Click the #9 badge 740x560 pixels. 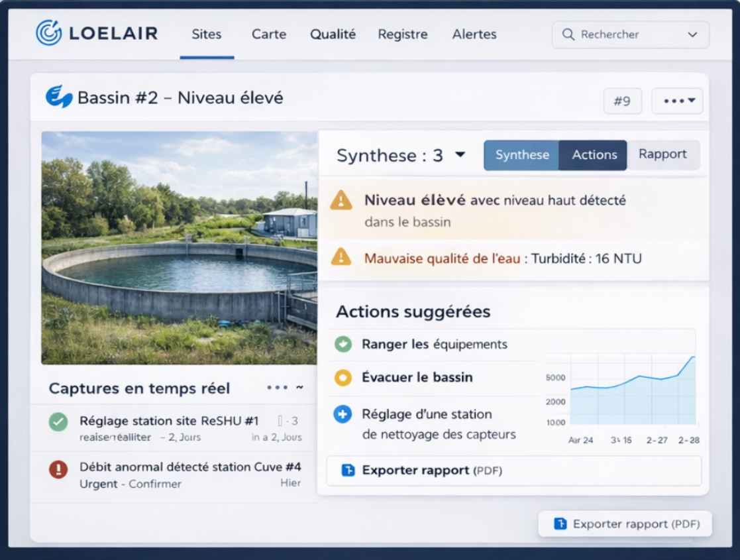622,100
